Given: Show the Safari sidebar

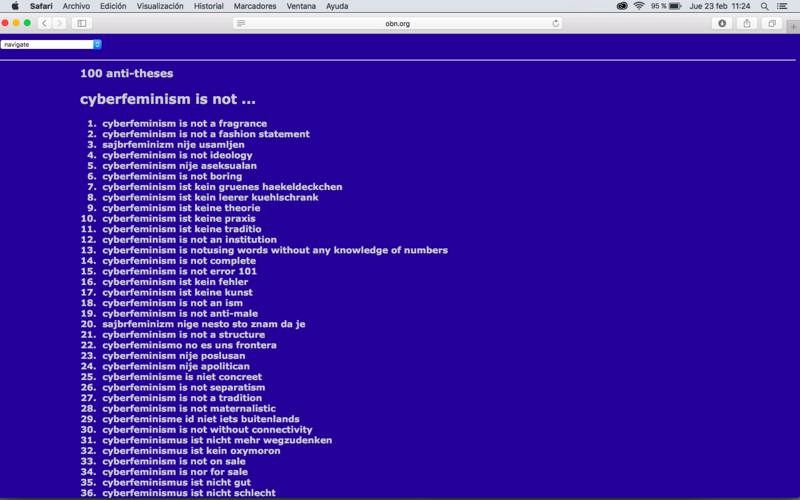Looking at the screenshot, I should (82, 23).
